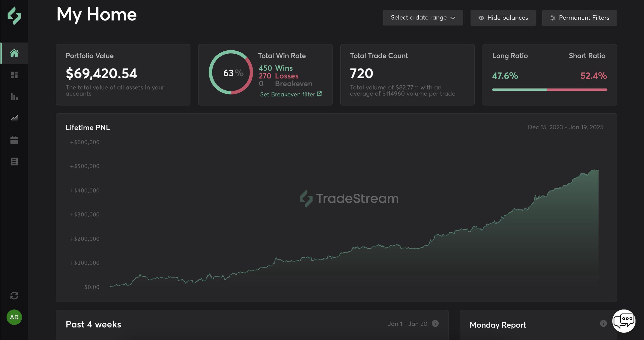
Task: Open the calendar sidebar icon
Action: (14, 140)
